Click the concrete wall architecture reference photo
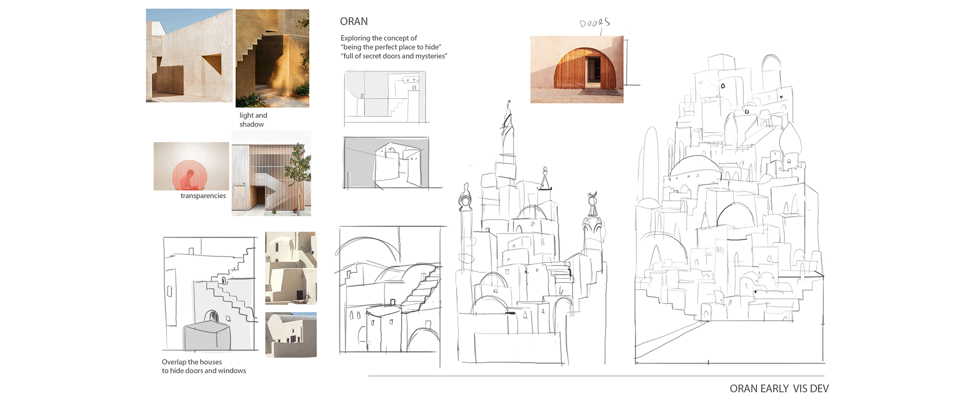Screen dimensions: 980x408 189,56
